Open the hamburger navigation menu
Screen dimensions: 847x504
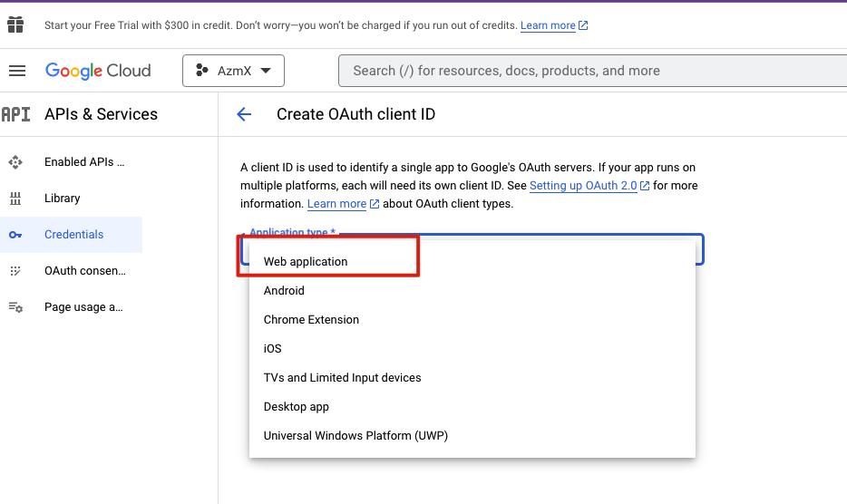coord(17,71)
